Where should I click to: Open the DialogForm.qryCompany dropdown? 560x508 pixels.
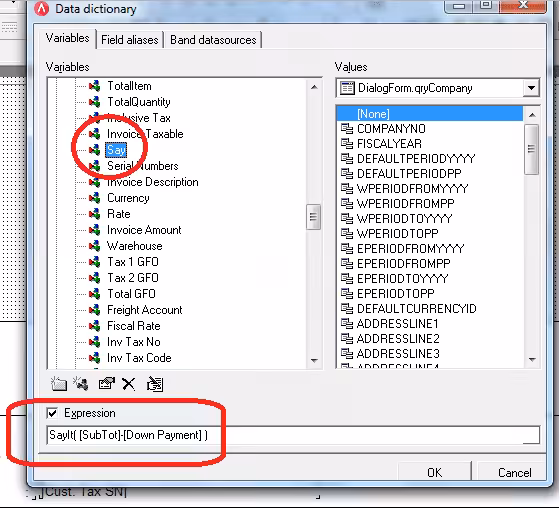[531, 88]
